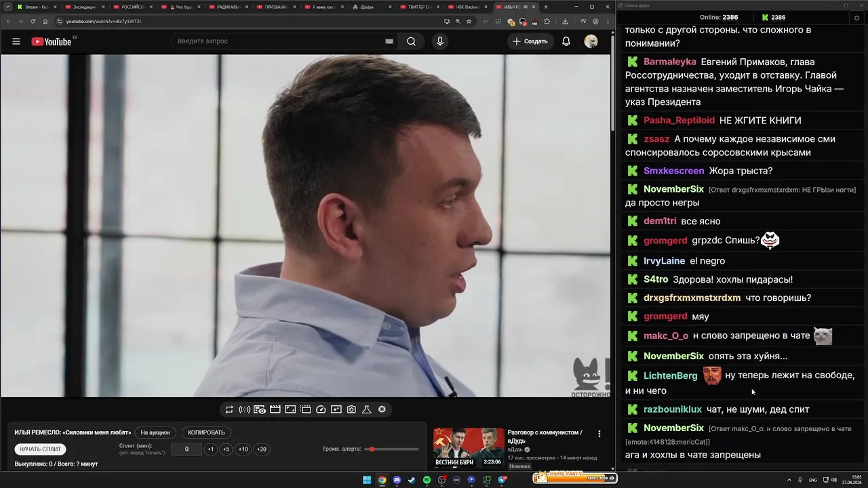Open the YouTube hamburger guide menu
Image resolution: width=868 pixels, height=488 pixels.
point(16,41)
